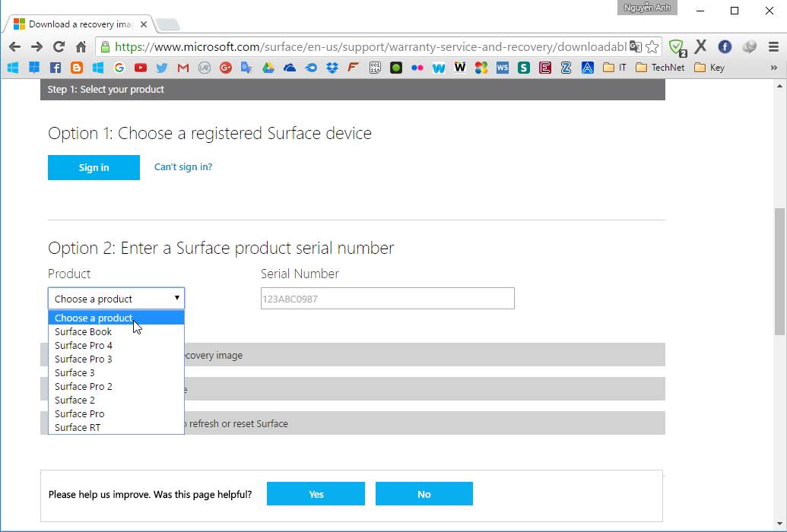
Task: Click the Serial Number input field
Action: coord(388,299)
